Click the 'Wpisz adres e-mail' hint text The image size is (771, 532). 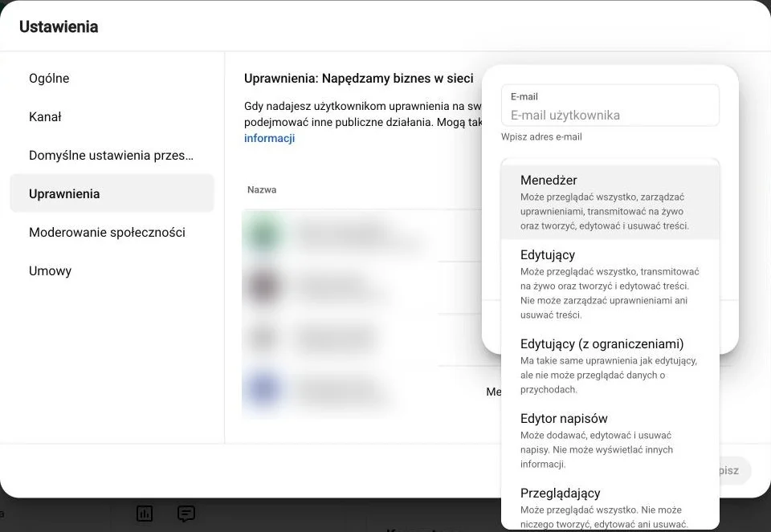pyautogui.click(x=541, y=137)
